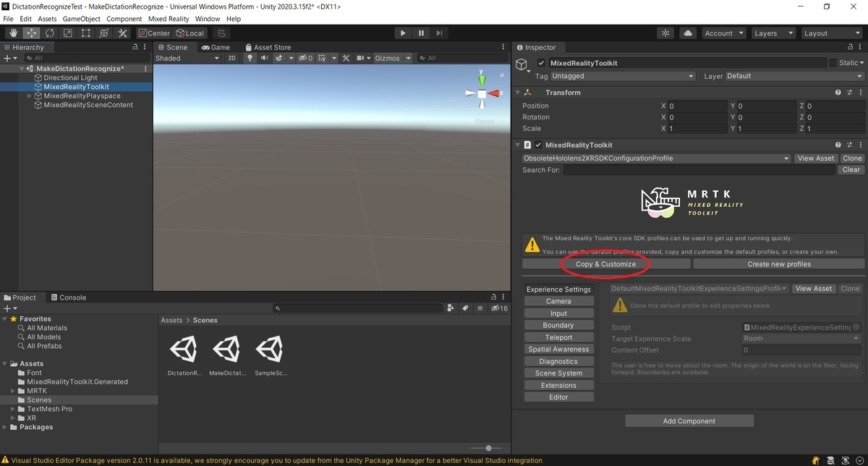Toggle the GameObject active checkbox
The width and height of the screenshot is (868, 466).
[541, 64]
